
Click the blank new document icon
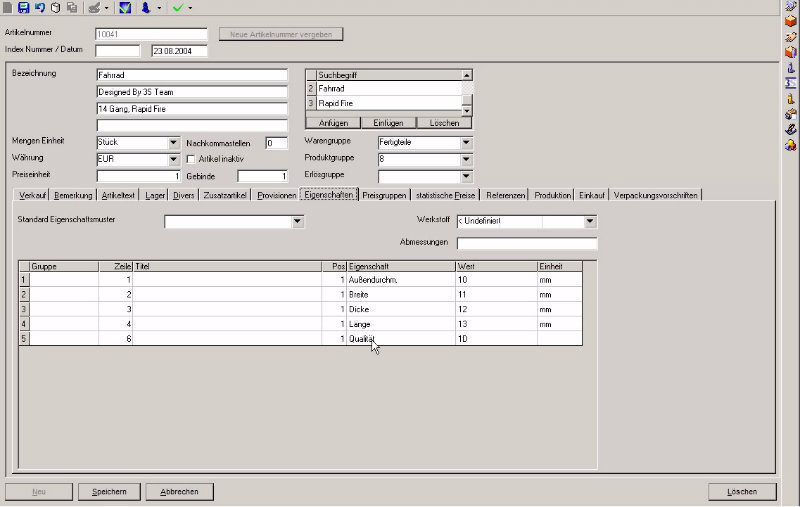point(8,7)
